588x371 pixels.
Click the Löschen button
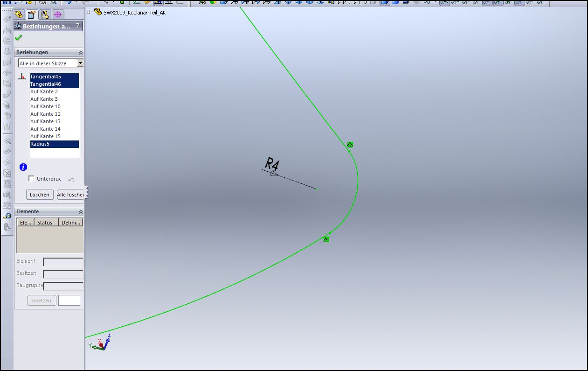[40, 195]
